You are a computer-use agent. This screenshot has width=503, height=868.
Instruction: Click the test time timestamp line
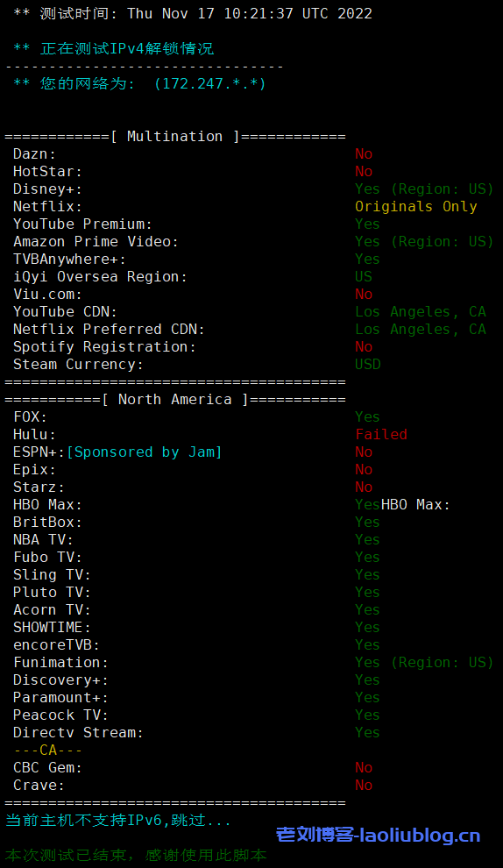pyautogui.click(x=193, y=13)
